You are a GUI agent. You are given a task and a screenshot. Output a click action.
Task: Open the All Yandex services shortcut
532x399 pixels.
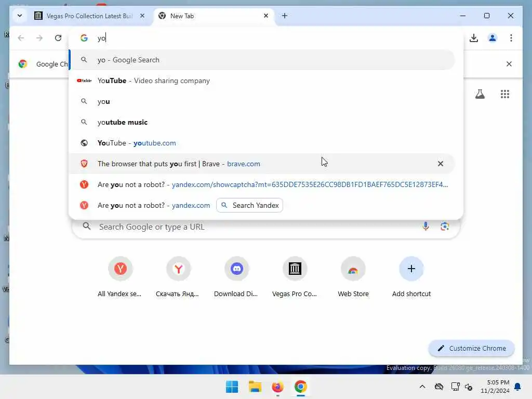[x=120, y=277]
